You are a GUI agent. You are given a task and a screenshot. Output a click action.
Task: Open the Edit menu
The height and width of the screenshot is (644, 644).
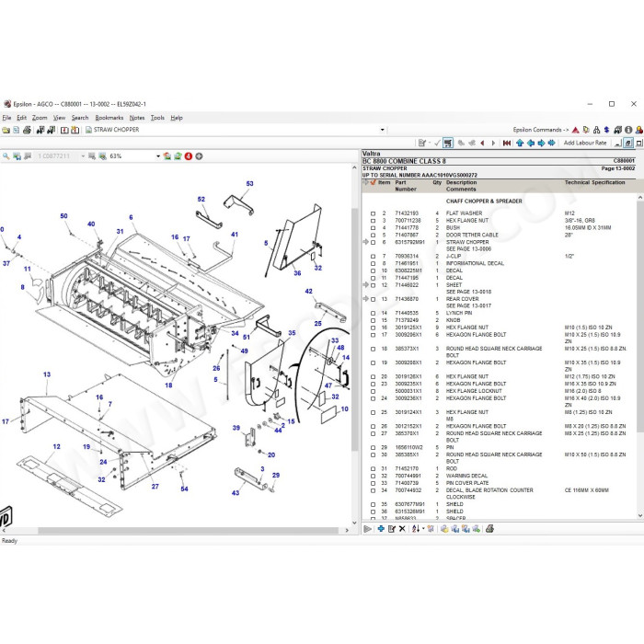pyautogui.click(x=22, y=118)
